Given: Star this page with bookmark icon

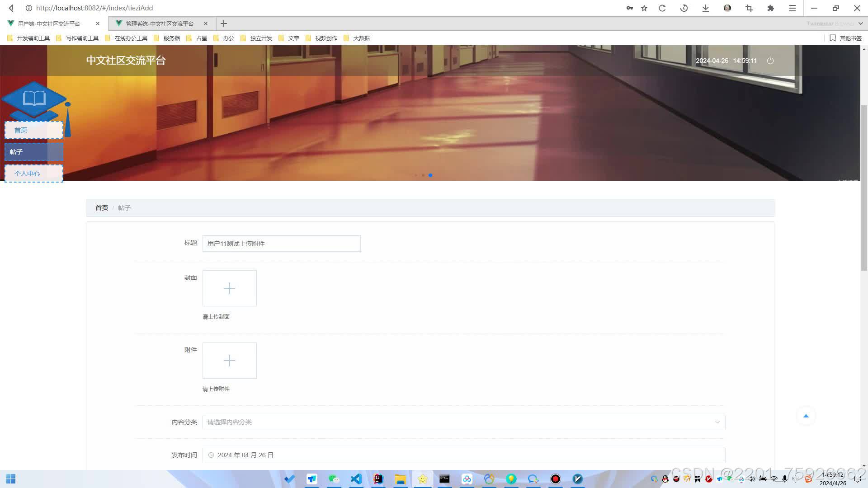Looking at the screenshot, I should click(644, 8).
